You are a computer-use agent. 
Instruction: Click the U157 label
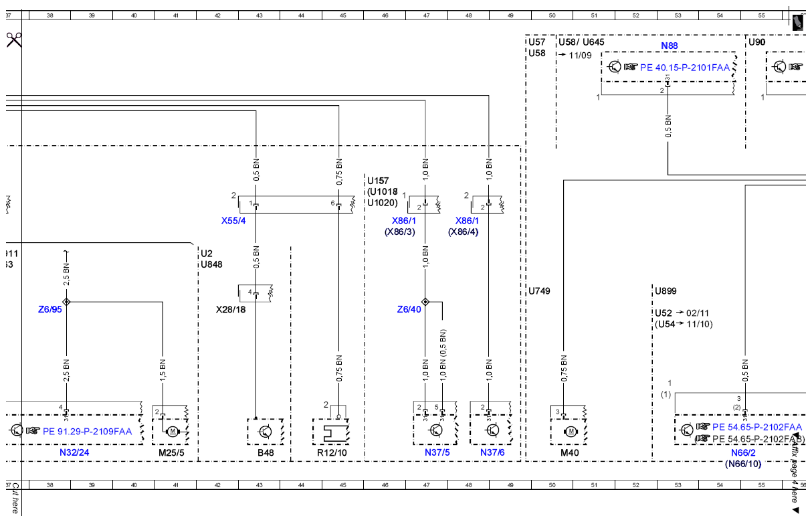click(x=379, y=181)
